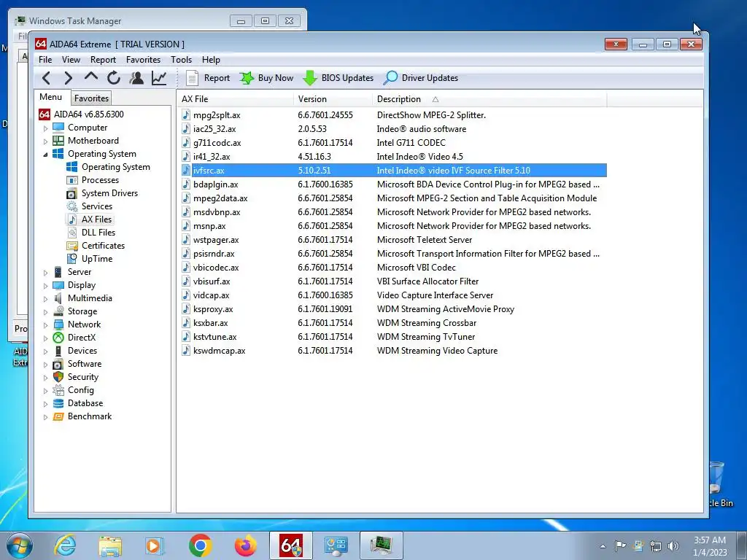Screen dimensions: 747x560
Task: Select the Certificates icon in the tree
Action: coord(72,246)
